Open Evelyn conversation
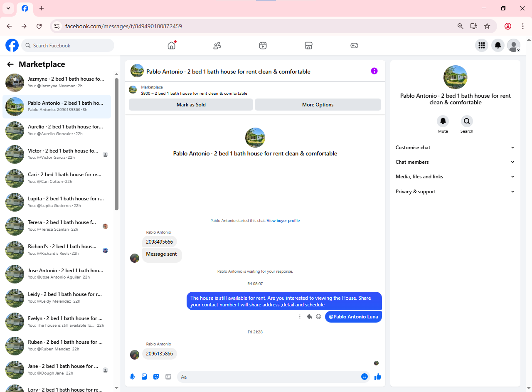 (x=57, y=322)
